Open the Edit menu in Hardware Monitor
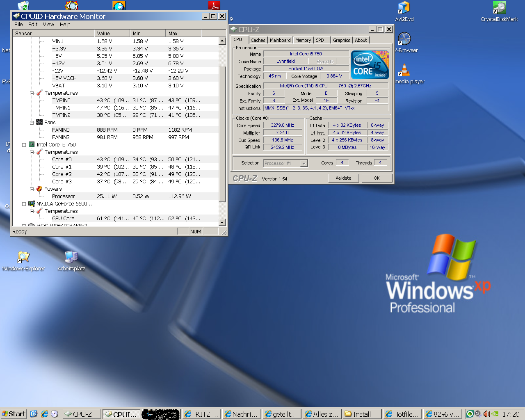 [33, 24]
